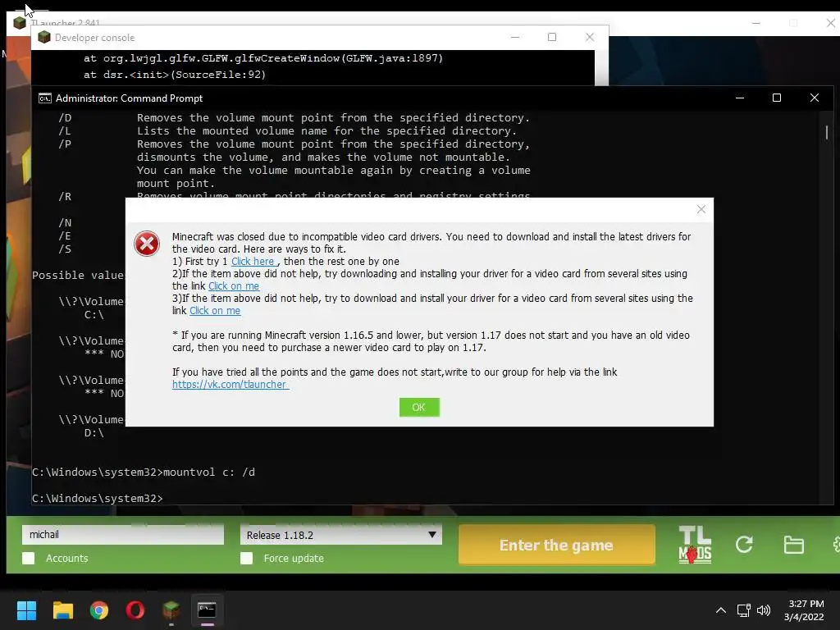Open the vk.com/tlauncher help link

[x=231, y=384]
